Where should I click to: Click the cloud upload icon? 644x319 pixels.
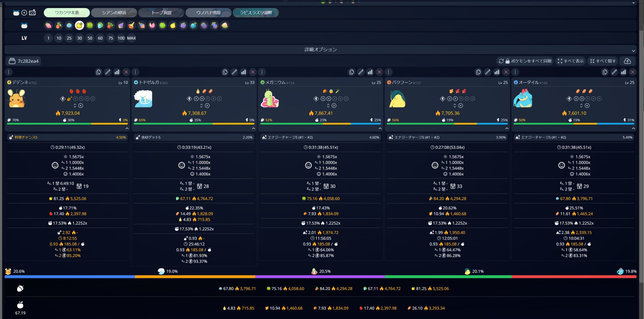pyautogui.click(x=627, y=61)
